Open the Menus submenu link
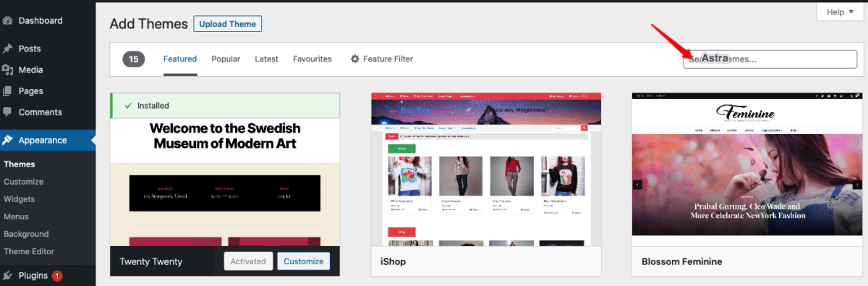This screenshot has width=868, height=286. 17,216
